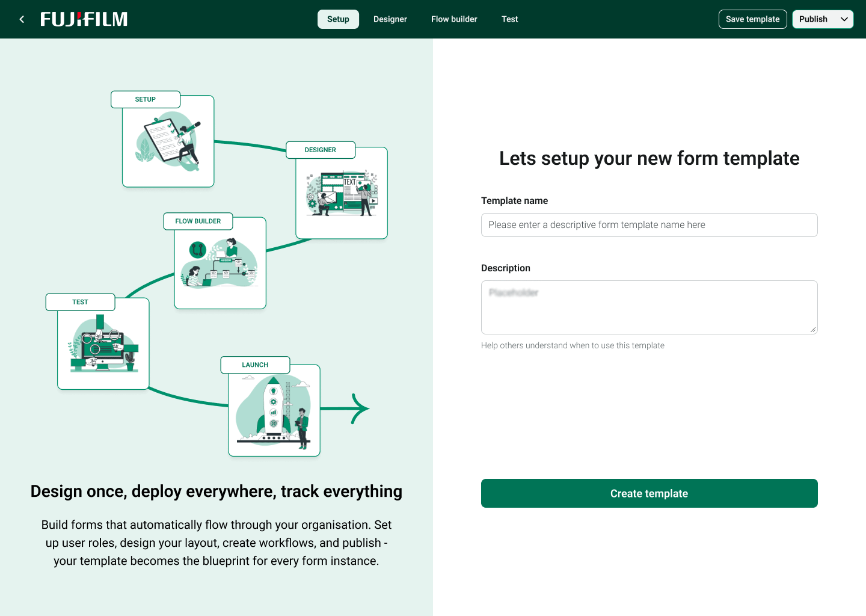The image size is (866, 616).
Task: Click the back arrow icon in the navigation bar
Action: (x=21, y=19)
